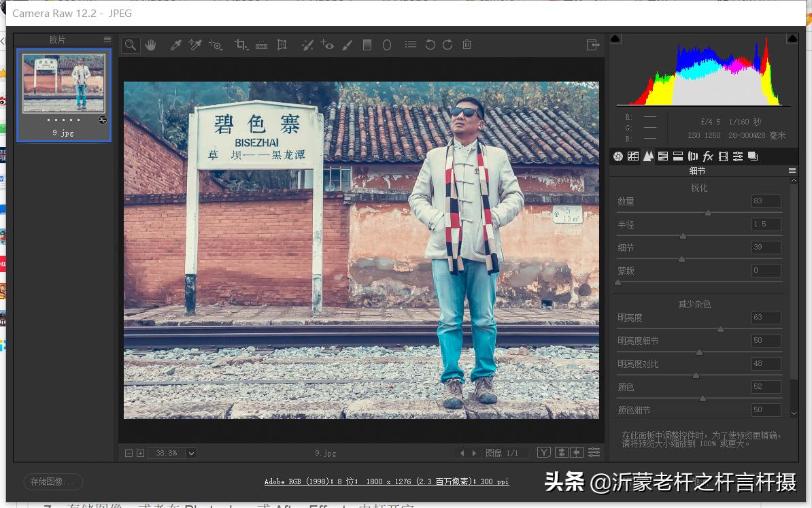
Task: Pick the White Balance eyedropper tool
Action: 175,45
